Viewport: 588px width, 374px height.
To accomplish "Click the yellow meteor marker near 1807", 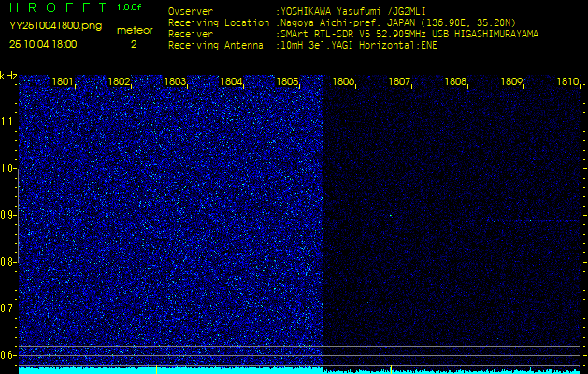I will click(x=391, y=369).
